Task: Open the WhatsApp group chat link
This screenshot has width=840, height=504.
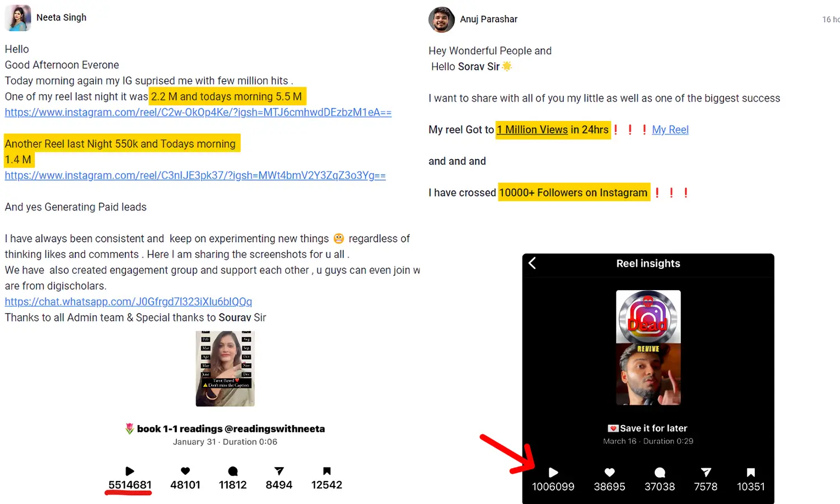Action: [128, 302]
